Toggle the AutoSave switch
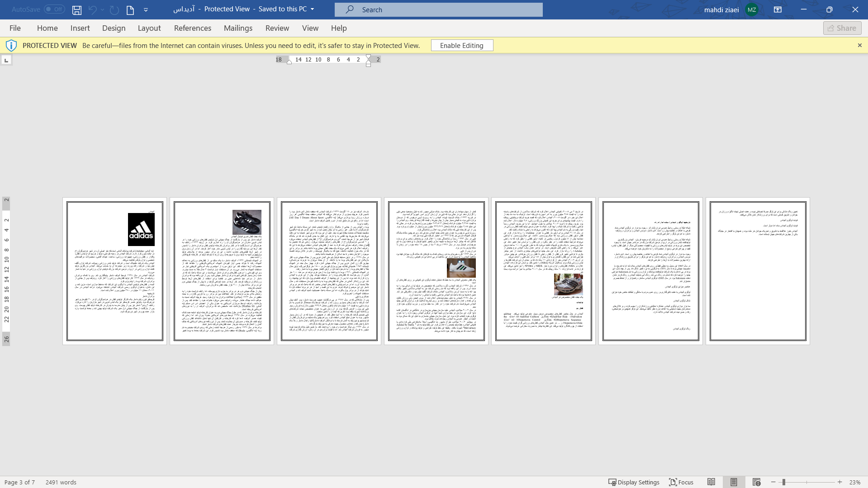The width and height of the screenshot is (868, 488). 54,9
